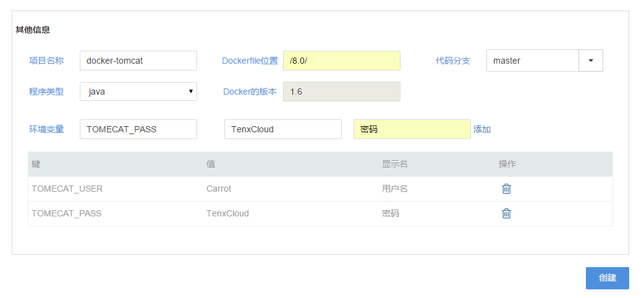Click the 添加 link
Image resolution: width=644 pixels, height=298 pixels.
[482, 129]
